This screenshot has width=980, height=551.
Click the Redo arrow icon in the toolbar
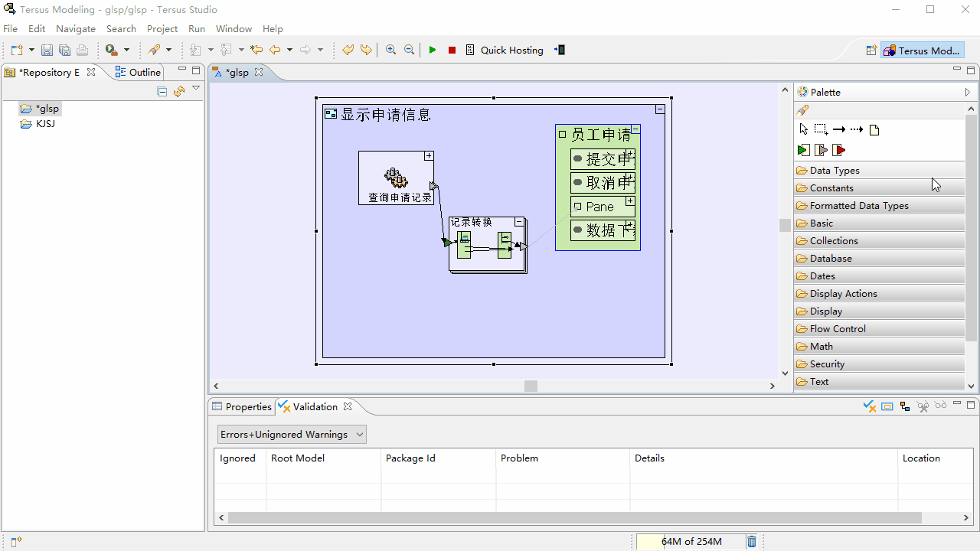[x=366, y=51]
